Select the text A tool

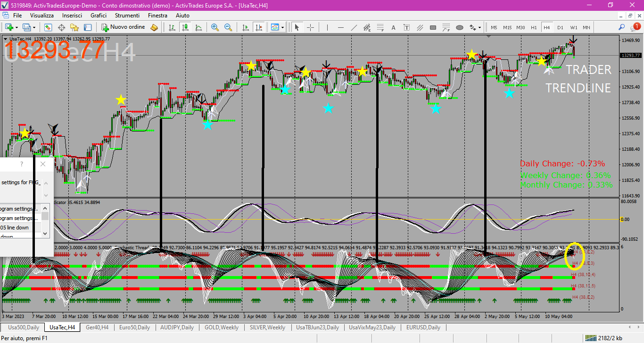pos(393,27)
